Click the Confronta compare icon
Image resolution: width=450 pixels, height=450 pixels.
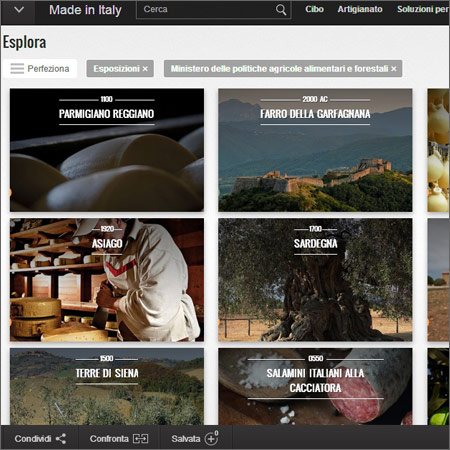click(x=140, y=439)
